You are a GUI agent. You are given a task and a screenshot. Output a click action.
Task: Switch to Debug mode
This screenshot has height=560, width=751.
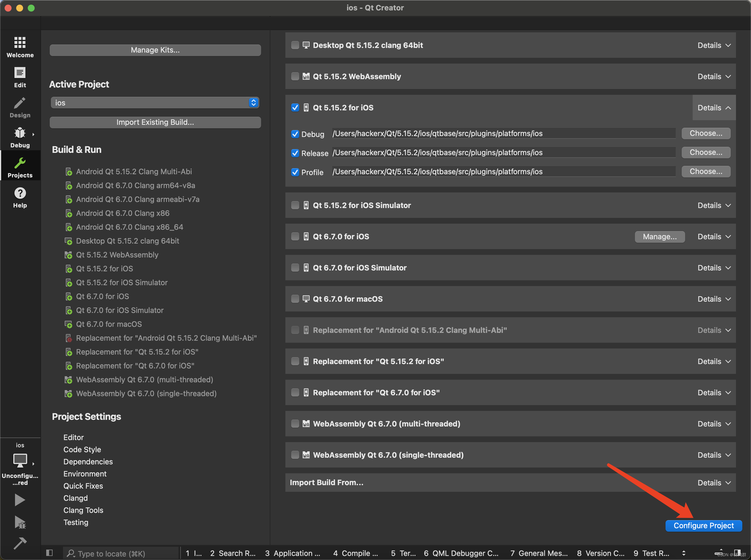[20, 137]
